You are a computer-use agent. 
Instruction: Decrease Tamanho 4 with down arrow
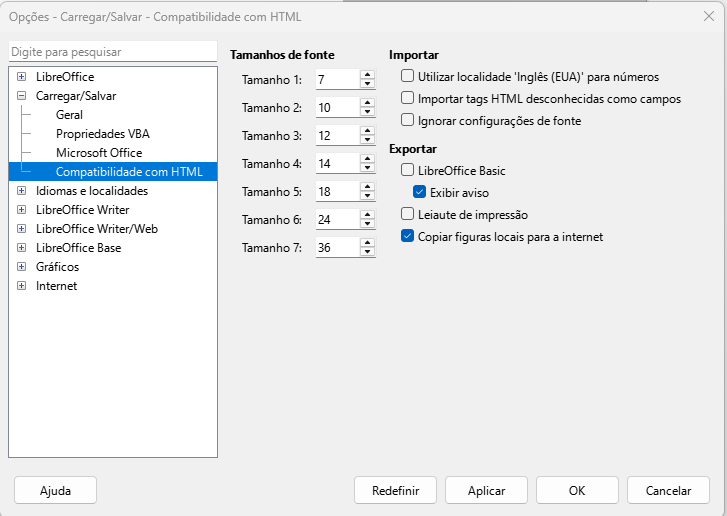click(x=367, y=168)
